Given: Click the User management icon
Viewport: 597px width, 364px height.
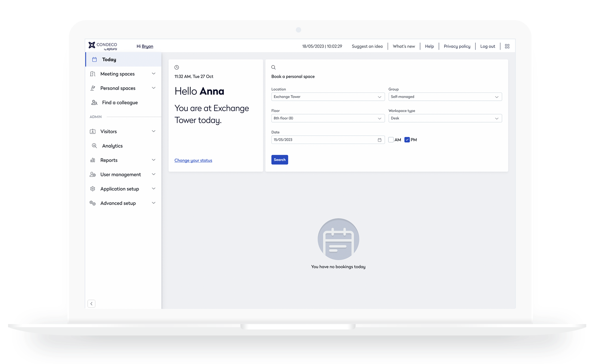Looking at the screenshot, I should [x=93, y=174].
